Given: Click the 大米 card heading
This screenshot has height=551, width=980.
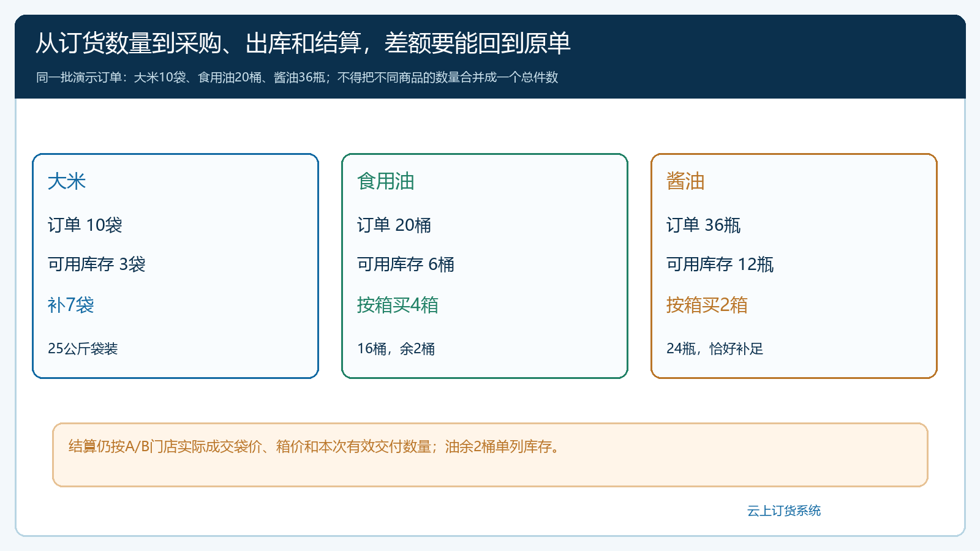Looking at the screenshot, I should pyautogui.click(x=67, y=181).
